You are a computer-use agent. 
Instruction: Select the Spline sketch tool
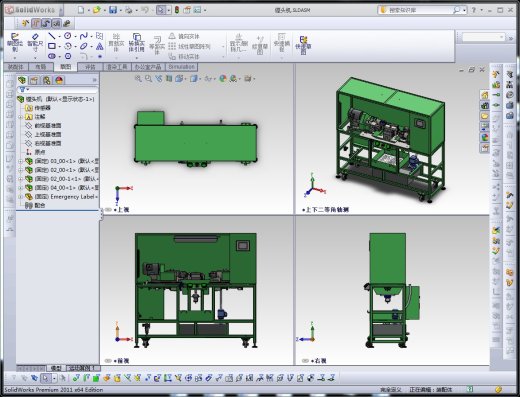pos(84,36)
